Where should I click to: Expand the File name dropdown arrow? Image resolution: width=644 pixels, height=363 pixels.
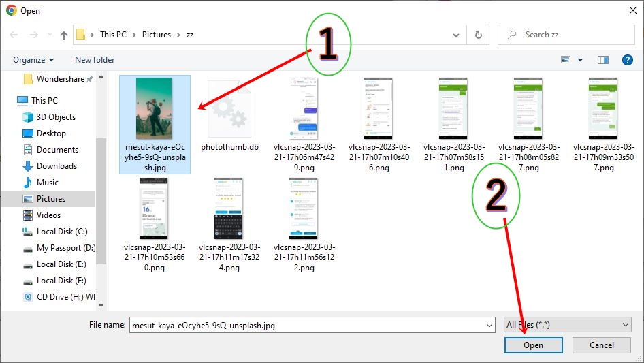click(x=489, y=326)
